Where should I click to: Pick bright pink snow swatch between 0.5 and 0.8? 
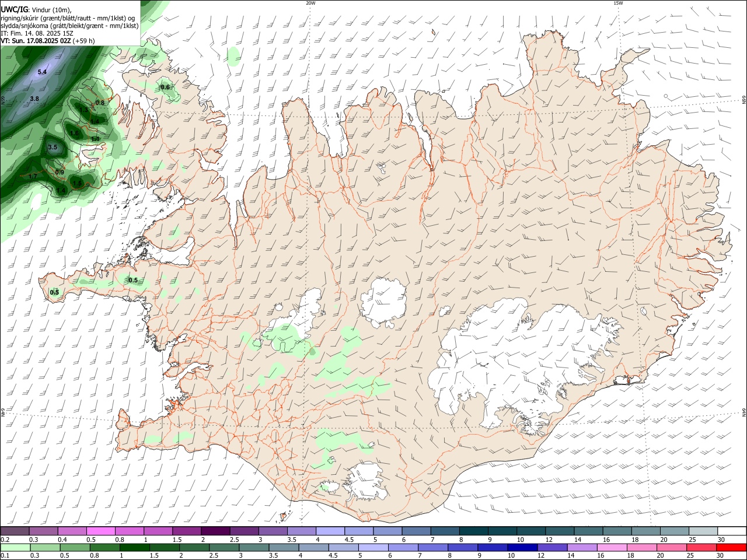point(100,531)
